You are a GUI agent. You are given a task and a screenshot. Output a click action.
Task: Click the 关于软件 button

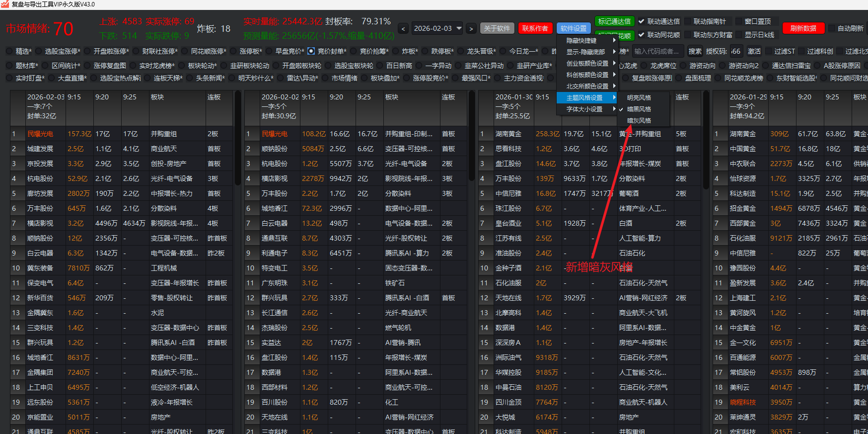(497, 28)
